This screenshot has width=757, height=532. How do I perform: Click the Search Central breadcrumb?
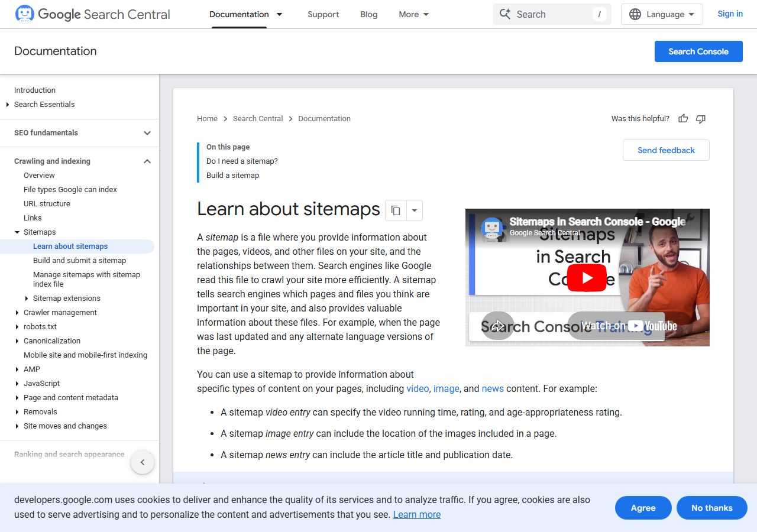click(x=258, y=119)
